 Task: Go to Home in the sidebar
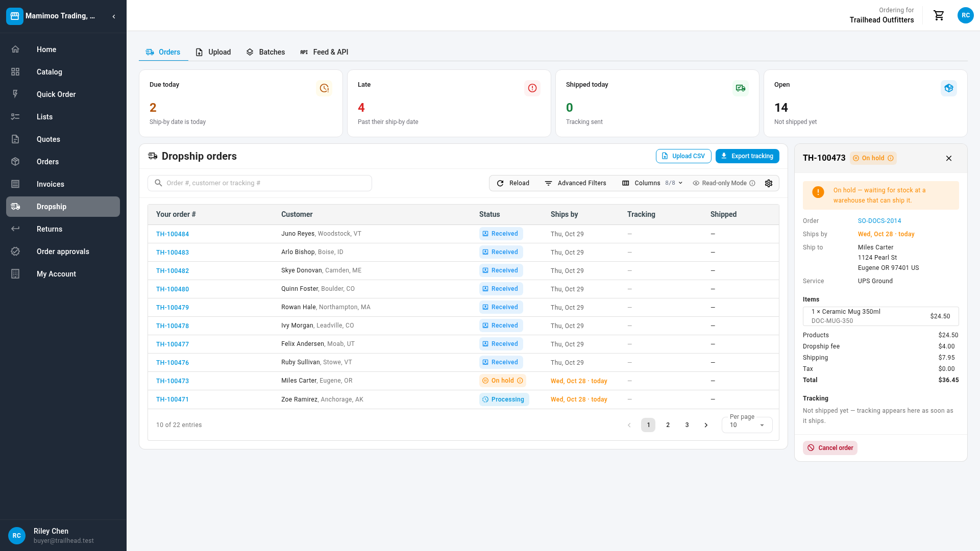pos(63,49)
